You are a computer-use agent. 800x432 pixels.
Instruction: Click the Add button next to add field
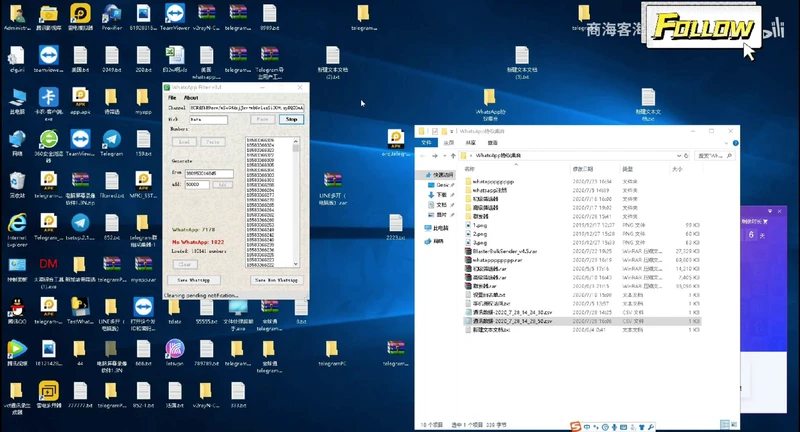(222, 185)
